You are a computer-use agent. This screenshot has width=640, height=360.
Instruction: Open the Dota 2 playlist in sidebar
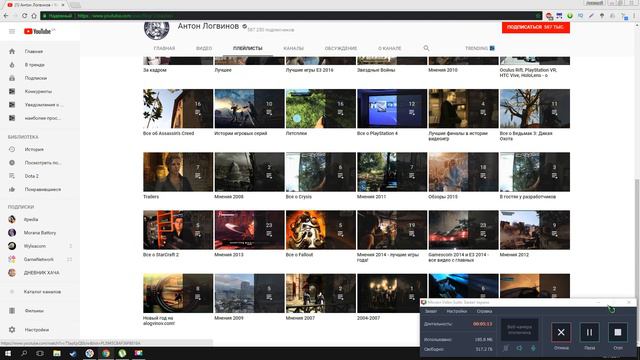coord(31,176)
